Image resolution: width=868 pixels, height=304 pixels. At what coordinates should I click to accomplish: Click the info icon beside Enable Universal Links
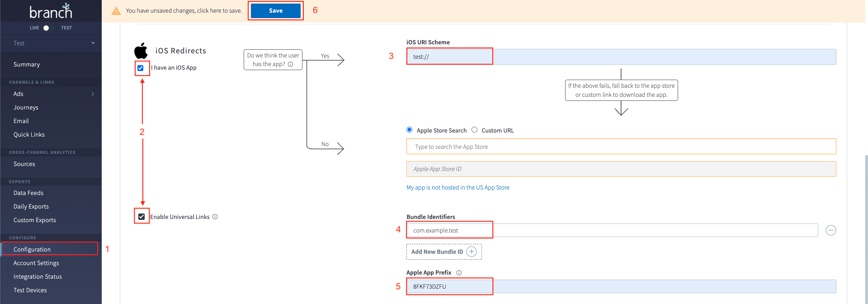click(215, 217)
